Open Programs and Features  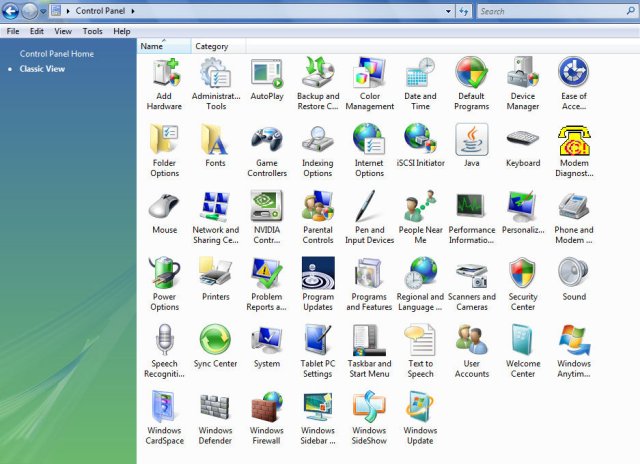[369, 285]
